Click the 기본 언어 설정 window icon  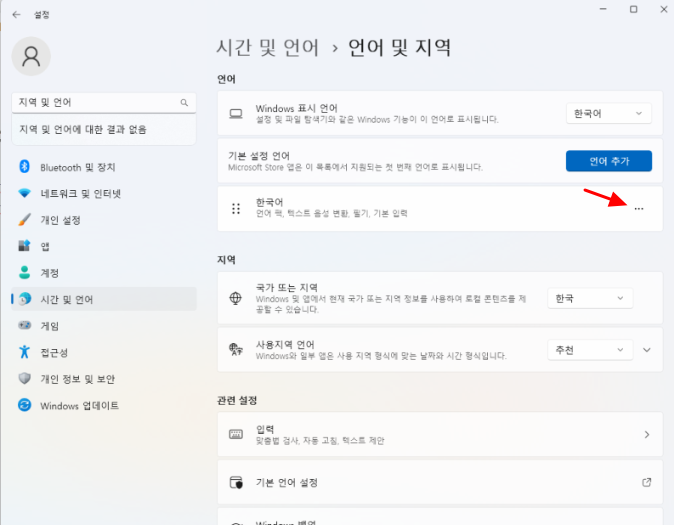click(236, 482)
